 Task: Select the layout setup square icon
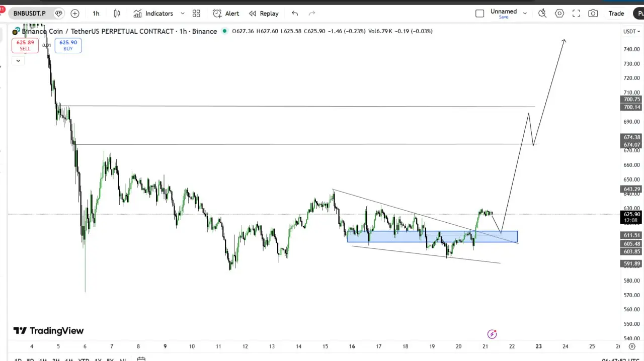point(480,14)
